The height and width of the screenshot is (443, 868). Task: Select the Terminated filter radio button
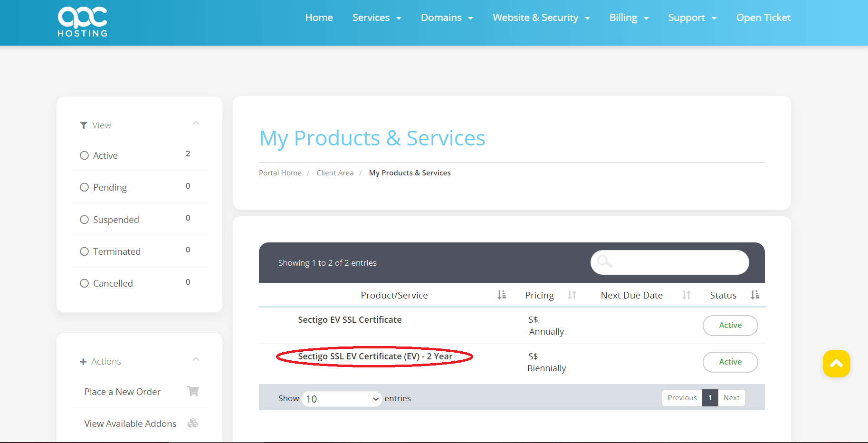click(84, 251)
